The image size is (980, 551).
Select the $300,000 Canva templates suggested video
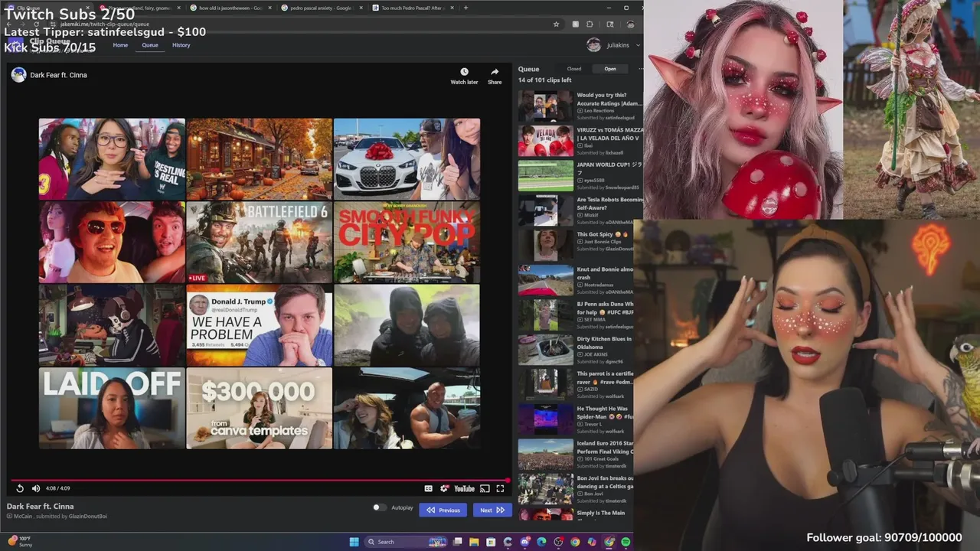260,408
